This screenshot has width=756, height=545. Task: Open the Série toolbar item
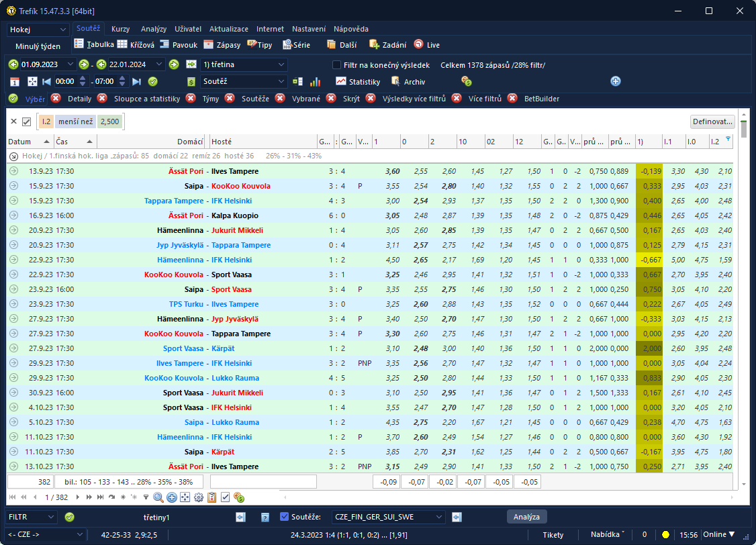[296, 45]
